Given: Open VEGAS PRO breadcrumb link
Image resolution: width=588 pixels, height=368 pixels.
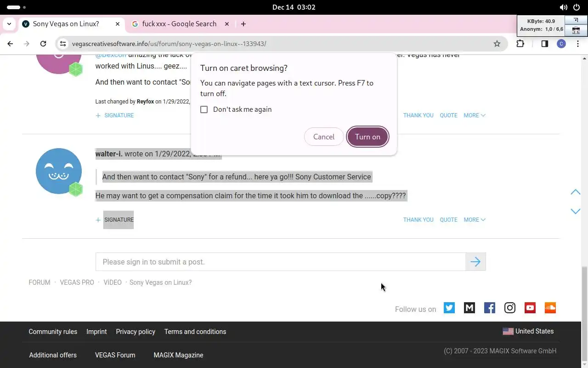Looking at the screenshot, I should (x=77, y=282).
